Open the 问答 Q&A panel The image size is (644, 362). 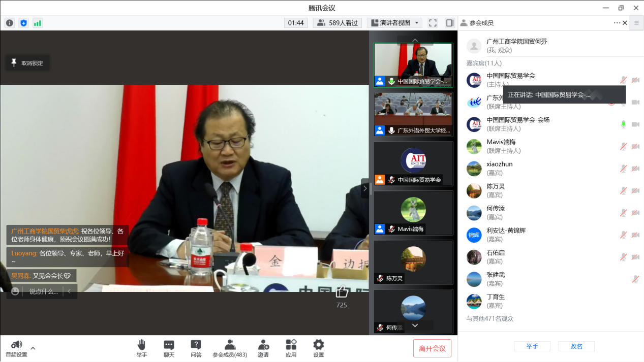coord(196,348)
